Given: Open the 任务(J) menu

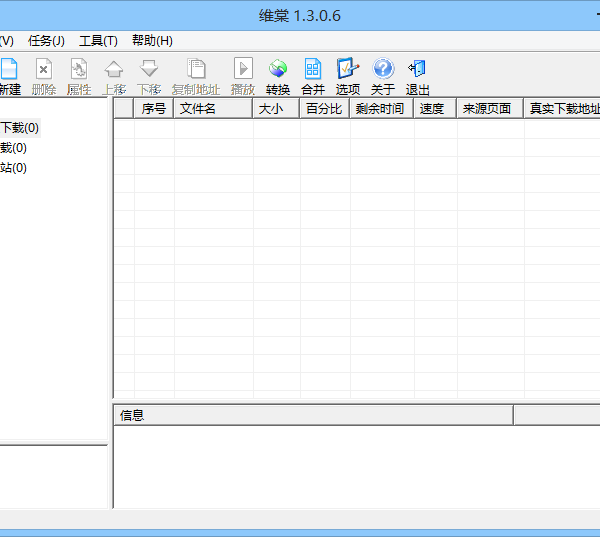Looking at the screenshot, I should coord(46,41).
